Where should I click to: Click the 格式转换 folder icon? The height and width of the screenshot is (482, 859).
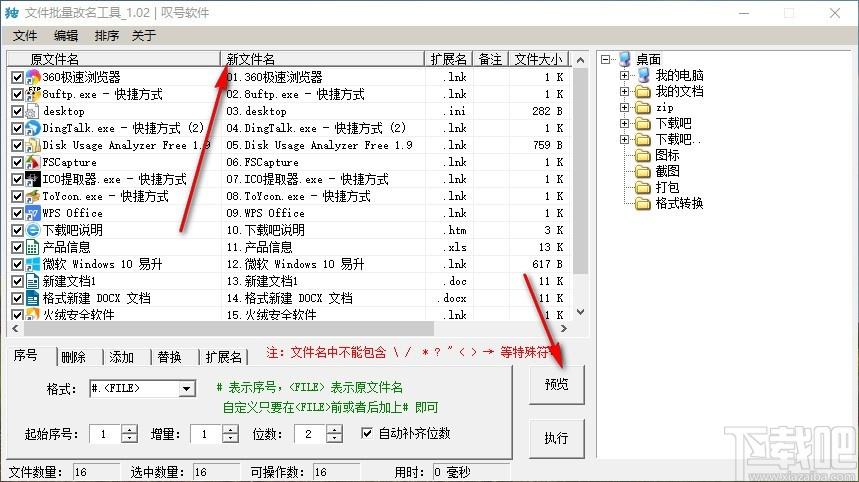[643, 204]
